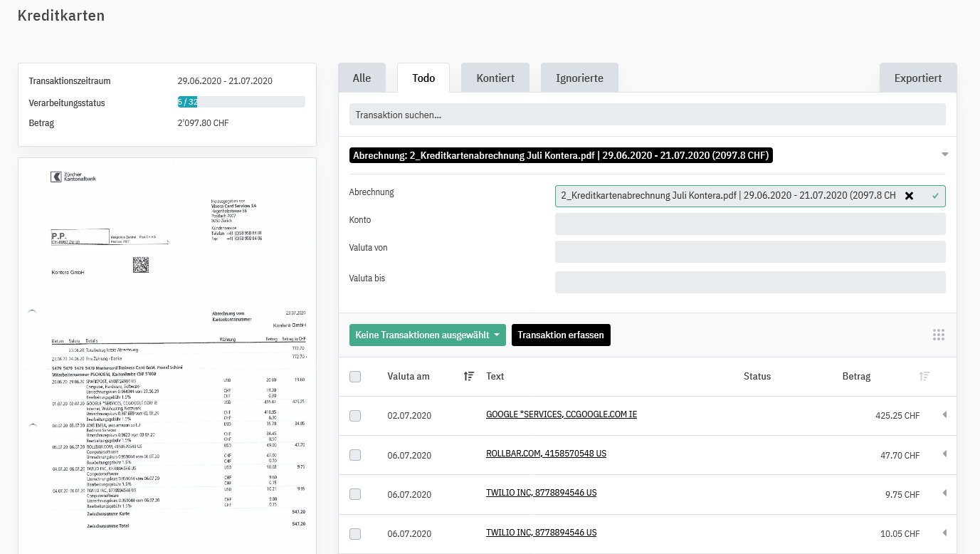Open the Konto field
Screen dimensions: 980x554
tap(750, 224)
